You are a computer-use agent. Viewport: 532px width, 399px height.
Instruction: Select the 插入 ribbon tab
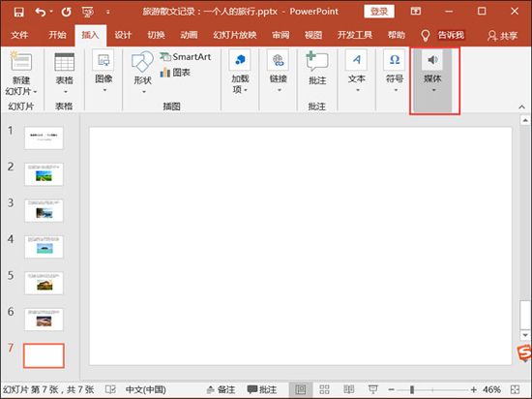click(90, 35)
